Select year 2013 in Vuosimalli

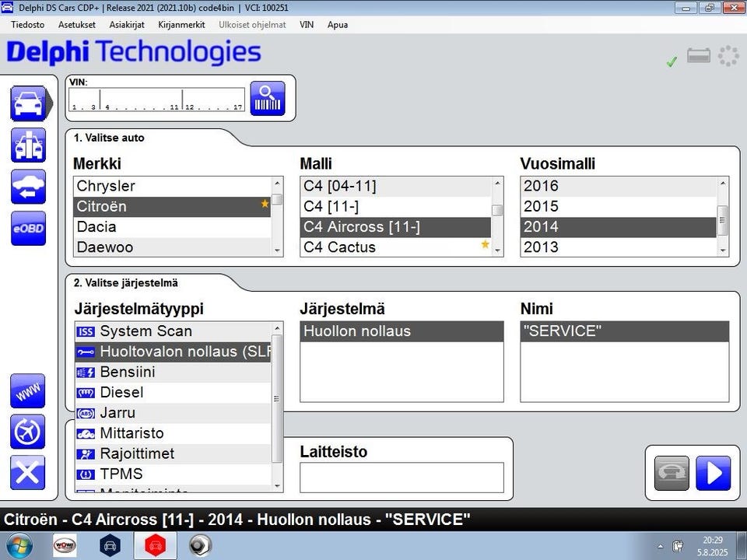[619, 247]
